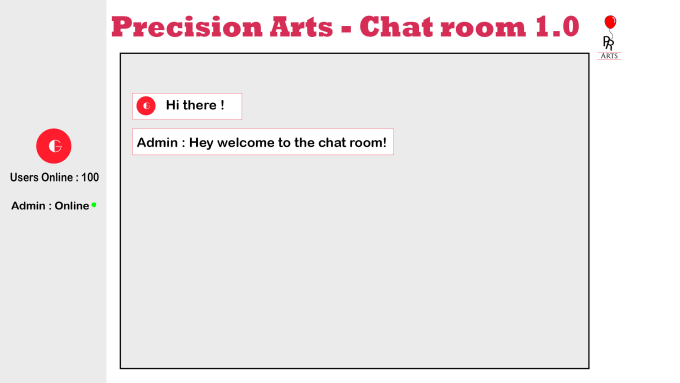680x383 pixels.
Task: Click the small G avatar beside Hi there
Action: point(146,106)
